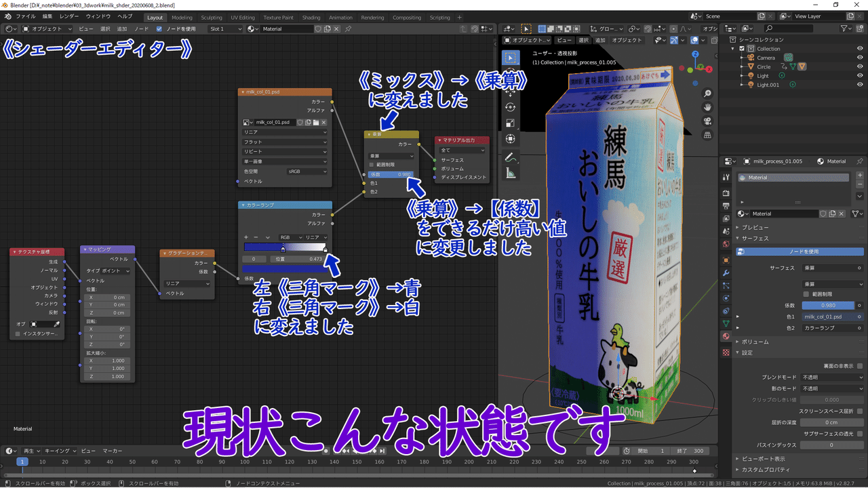Open リピート extension dropdown on image node
This screenshot has height=488, width=868.
pos(285,152)
